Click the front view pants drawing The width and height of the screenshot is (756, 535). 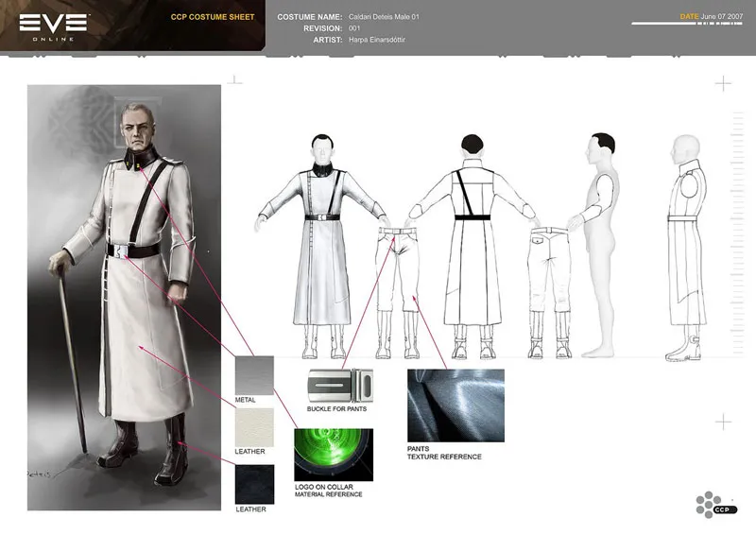coord(398,293)
